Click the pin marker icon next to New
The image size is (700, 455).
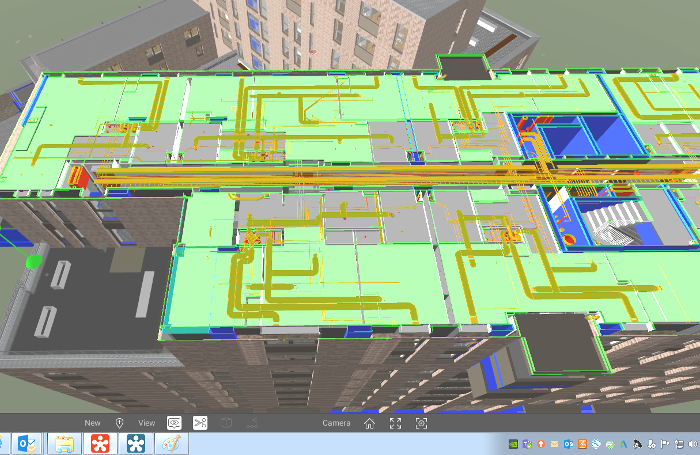(x=119, y=423)
